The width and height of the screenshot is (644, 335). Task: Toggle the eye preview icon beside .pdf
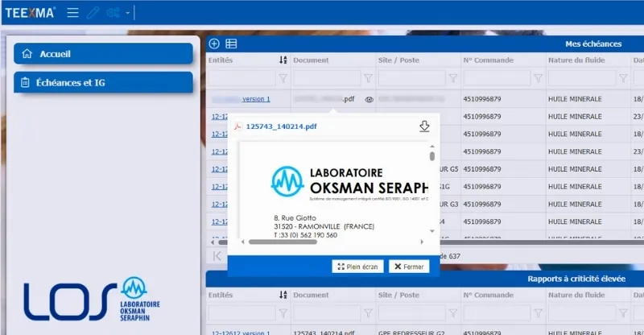tap(369, 100)
